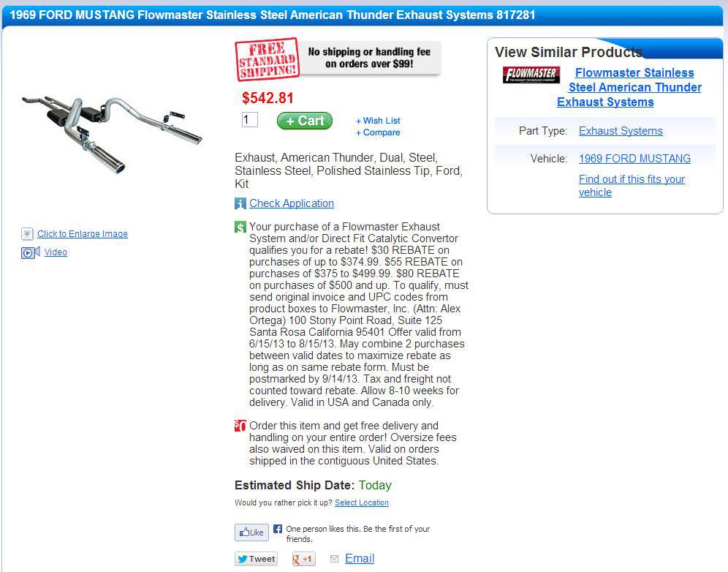Add the exhaust system to Cart
Screen dimensions: 728x572
coord(305,121)
